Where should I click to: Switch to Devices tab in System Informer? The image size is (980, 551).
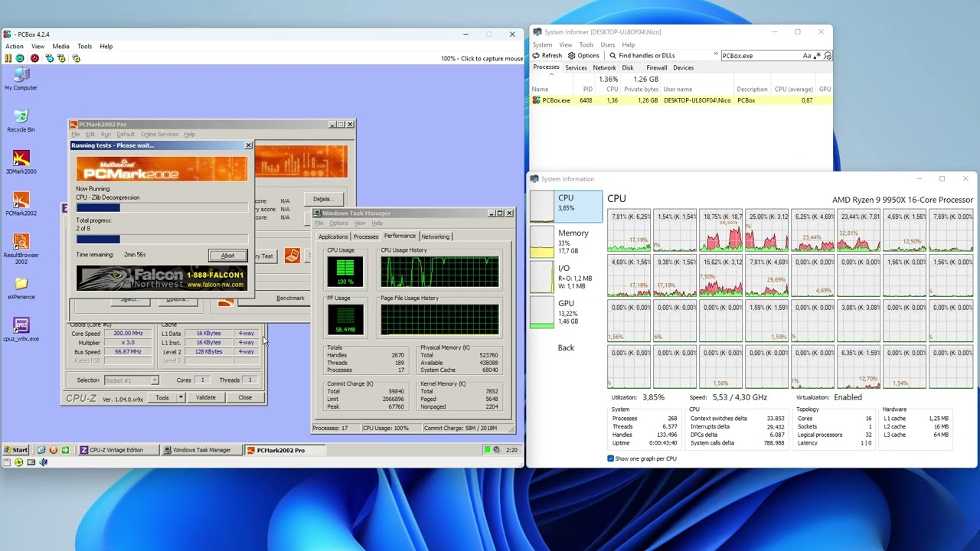683,67
